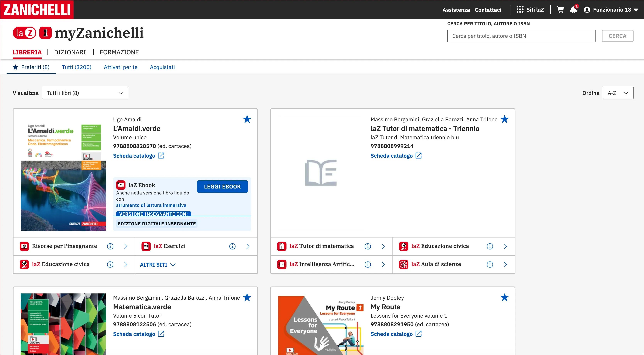Show info for laZ Esercizi
Image resolution: width=644 pixels, height=355 pixels.
click(232, 246)
